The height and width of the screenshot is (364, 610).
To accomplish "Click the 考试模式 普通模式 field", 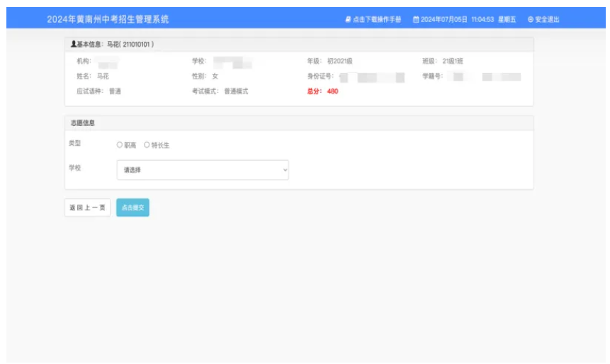I will (220, 91).
